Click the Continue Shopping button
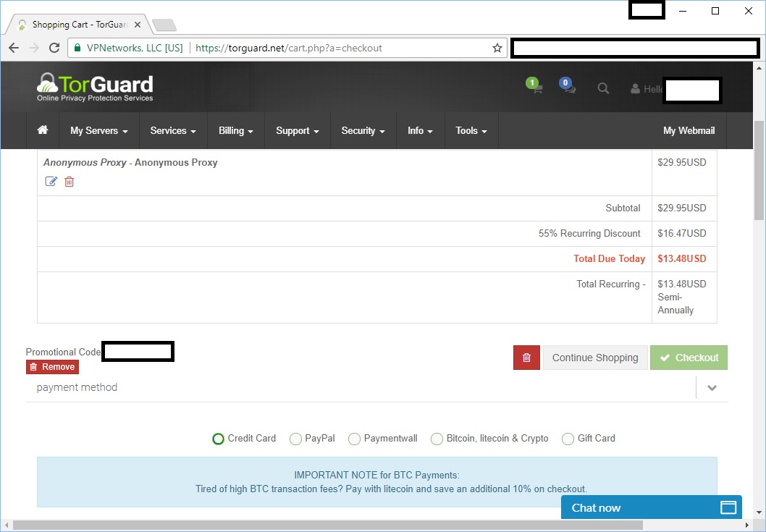766x532 pixels. 595,358
